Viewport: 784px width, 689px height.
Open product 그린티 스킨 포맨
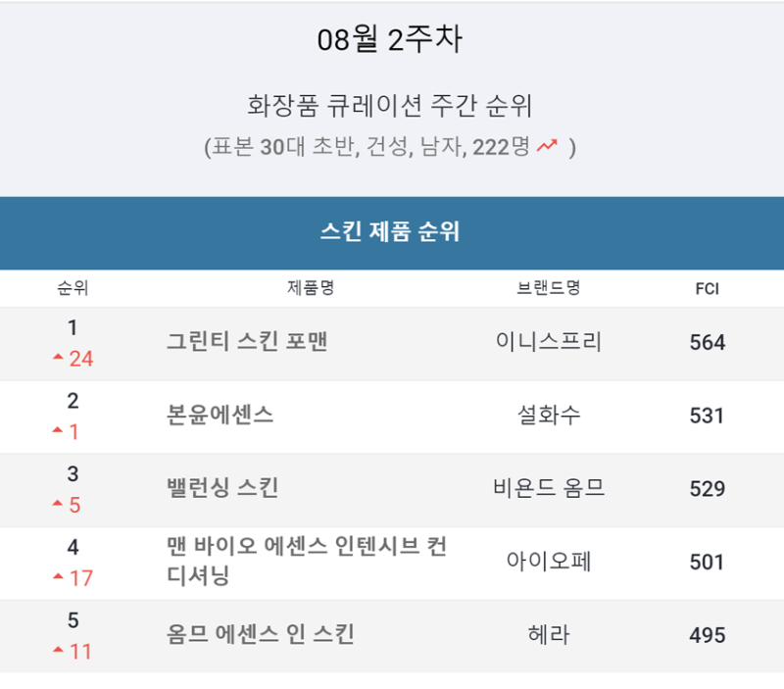pyautogui.click(x=247, y=342)
